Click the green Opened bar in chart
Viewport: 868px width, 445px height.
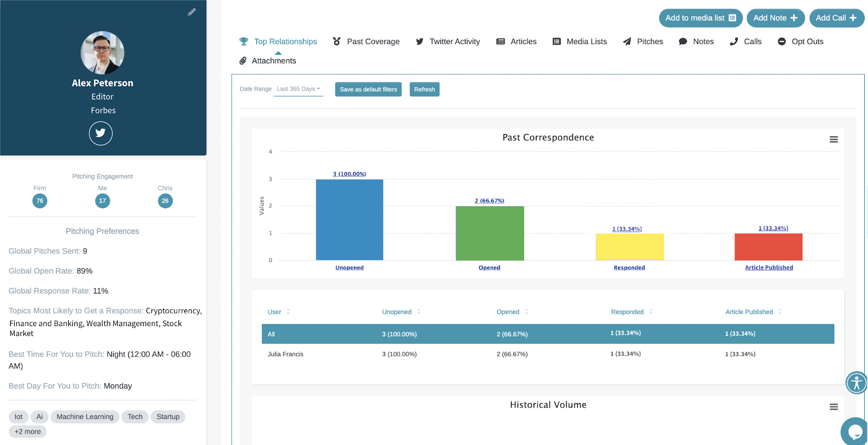click(489, 233)
